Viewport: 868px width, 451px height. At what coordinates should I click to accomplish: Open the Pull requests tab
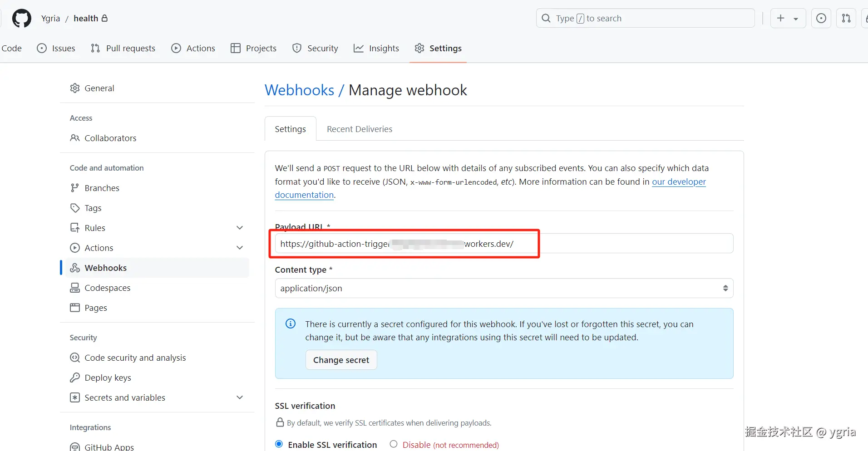click(123, 48)
